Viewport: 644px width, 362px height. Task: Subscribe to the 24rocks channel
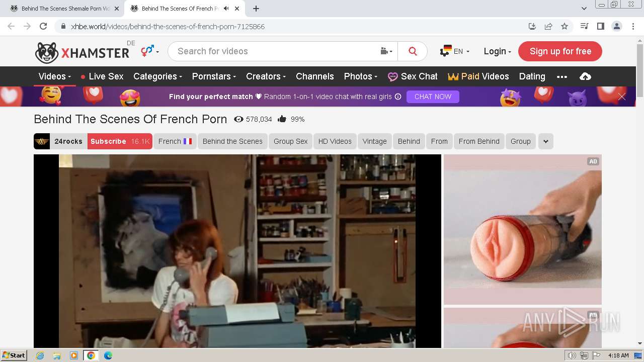click(x=120, y=141)
